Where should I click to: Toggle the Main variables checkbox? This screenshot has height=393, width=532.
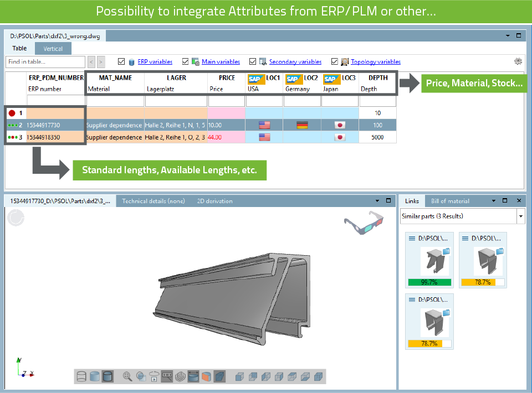[x=186, y=62]
